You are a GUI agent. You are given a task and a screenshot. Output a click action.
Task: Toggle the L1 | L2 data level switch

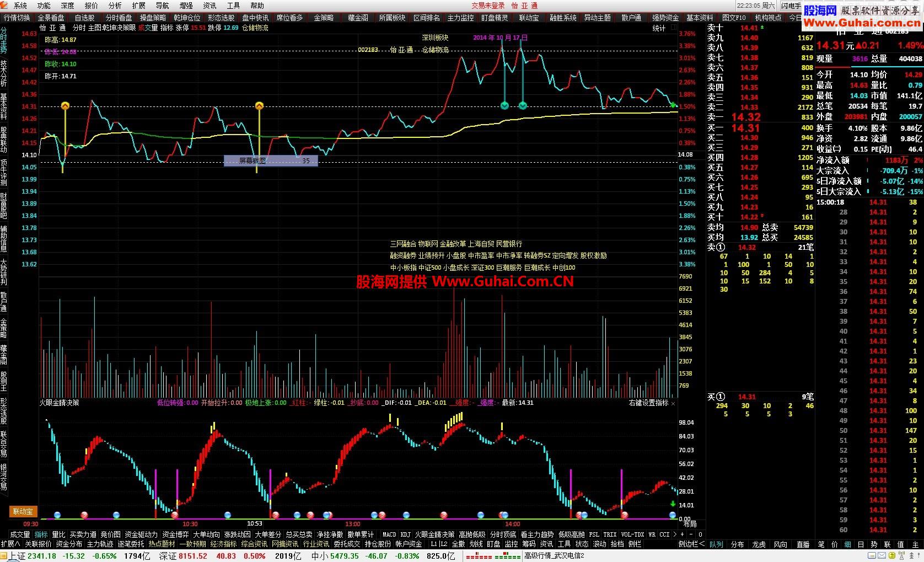[x=439, y=544]
